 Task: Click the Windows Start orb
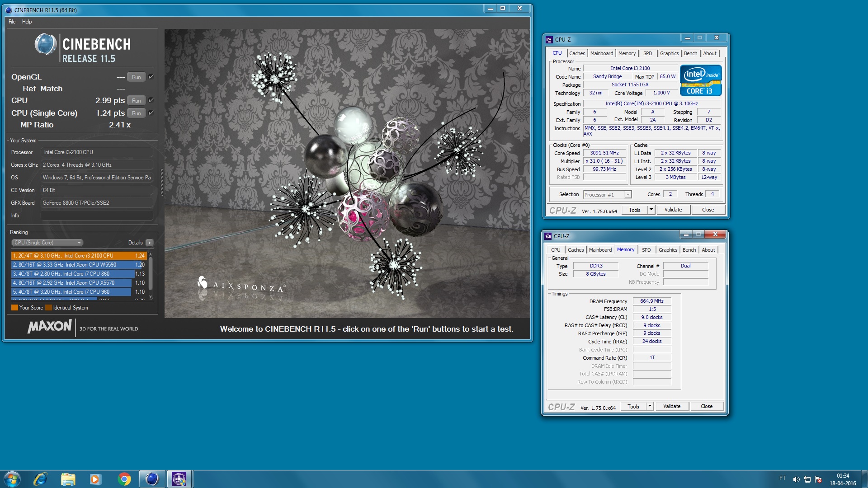[12, 479]
